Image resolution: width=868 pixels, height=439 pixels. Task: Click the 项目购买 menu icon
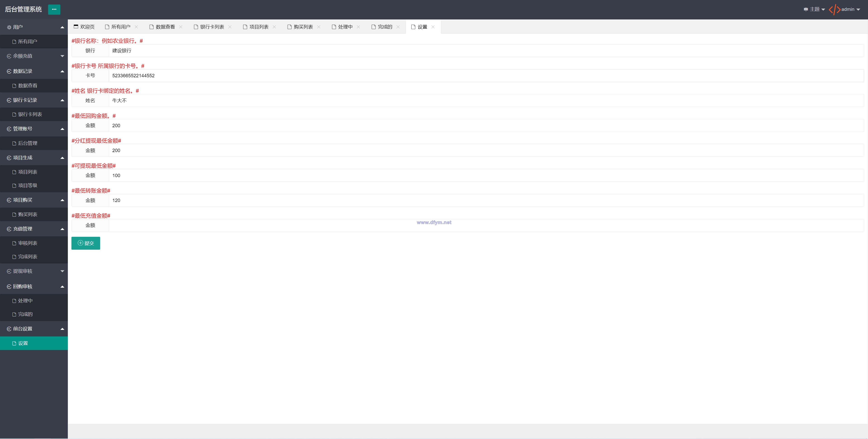9,200
